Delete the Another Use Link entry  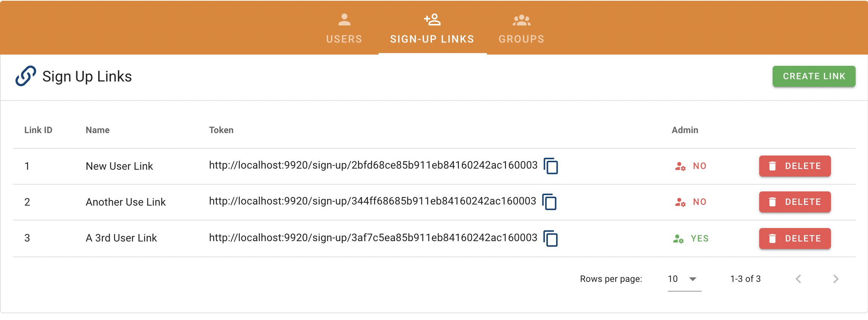tap(795, 202)
